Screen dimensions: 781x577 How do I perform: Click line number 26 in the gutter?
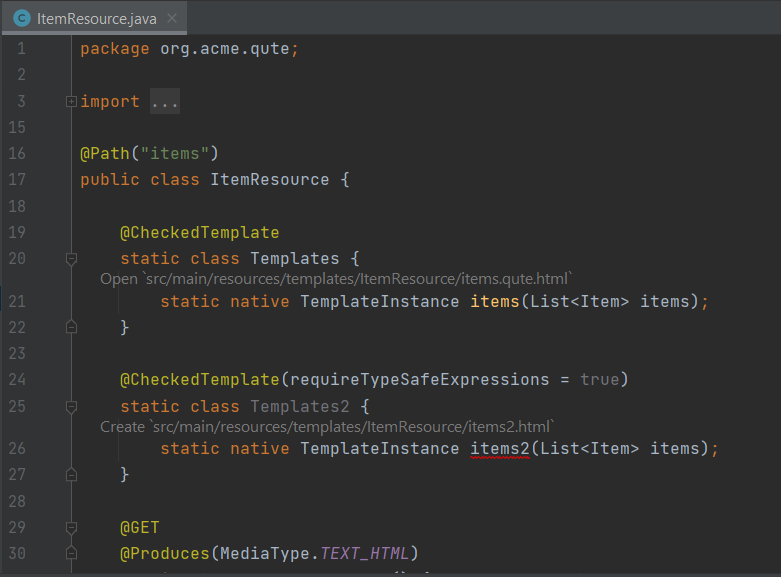click(17, 448)
